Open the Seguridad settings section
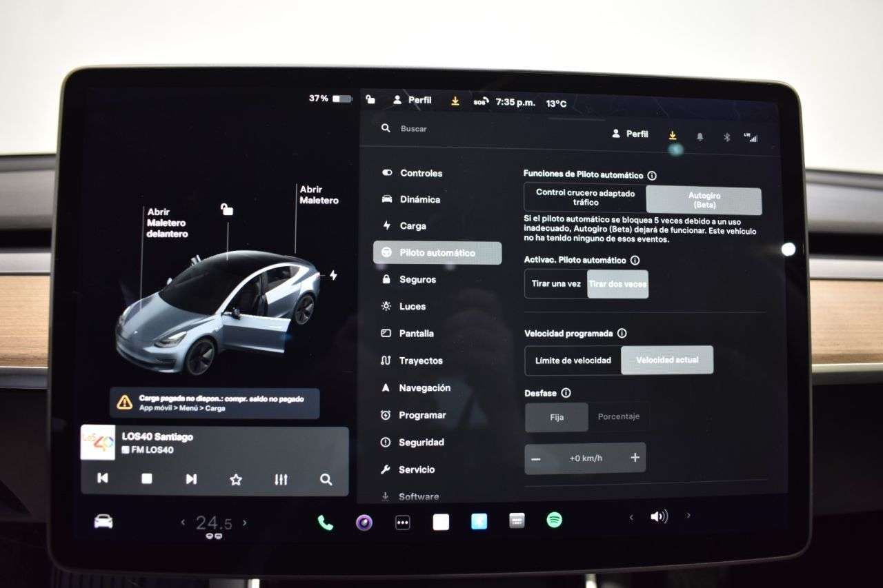The image size is (883, 588). click(421, 443)
